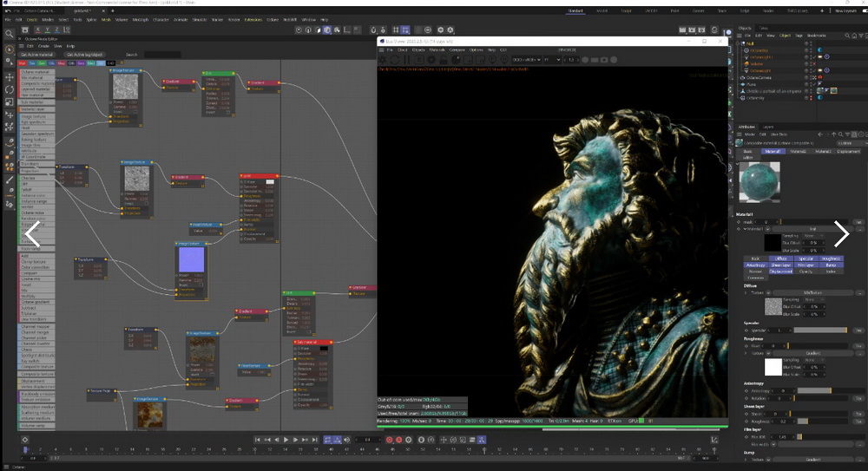
Task: Open the Node Editor hamburger menu icon
Action: 22,46
